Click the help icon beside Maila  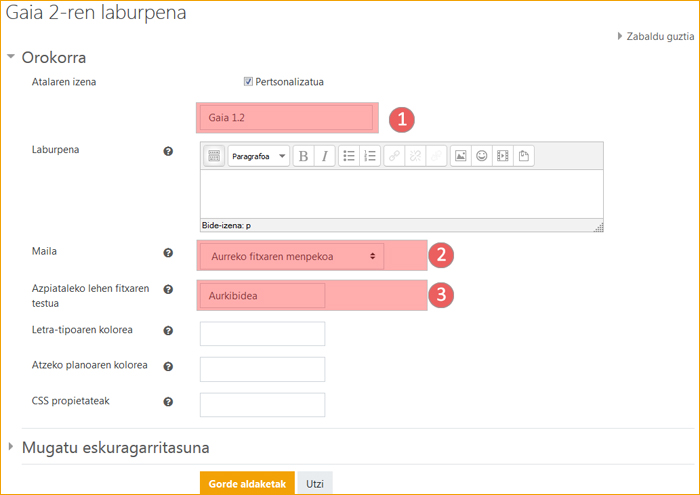tap(168, 254)
